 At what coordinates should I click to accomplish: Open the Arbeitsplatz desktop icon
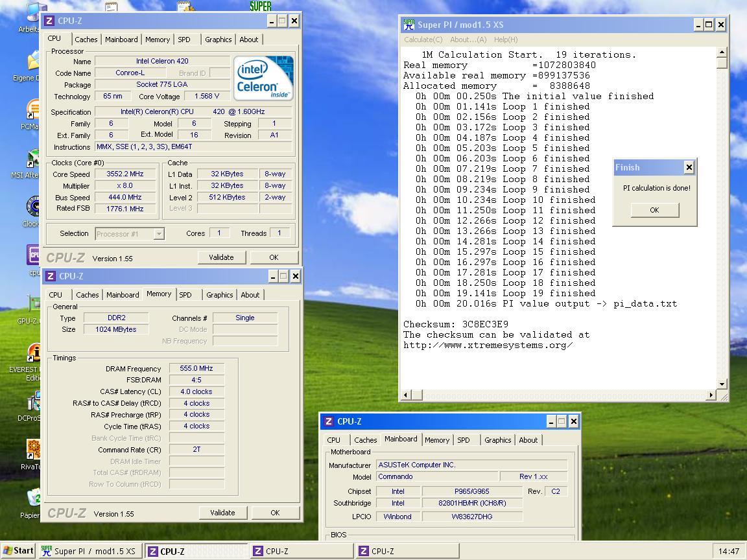(33, 14)
